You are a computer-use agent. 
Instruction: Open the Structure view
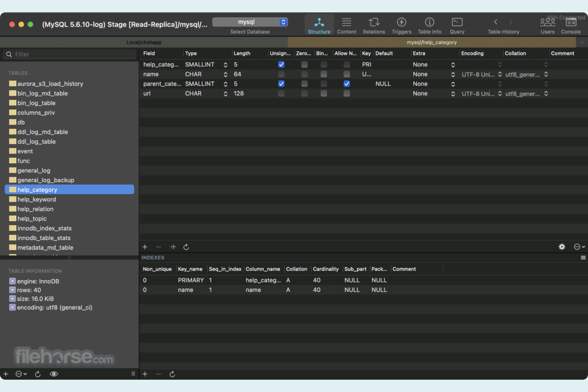(319, 25)
